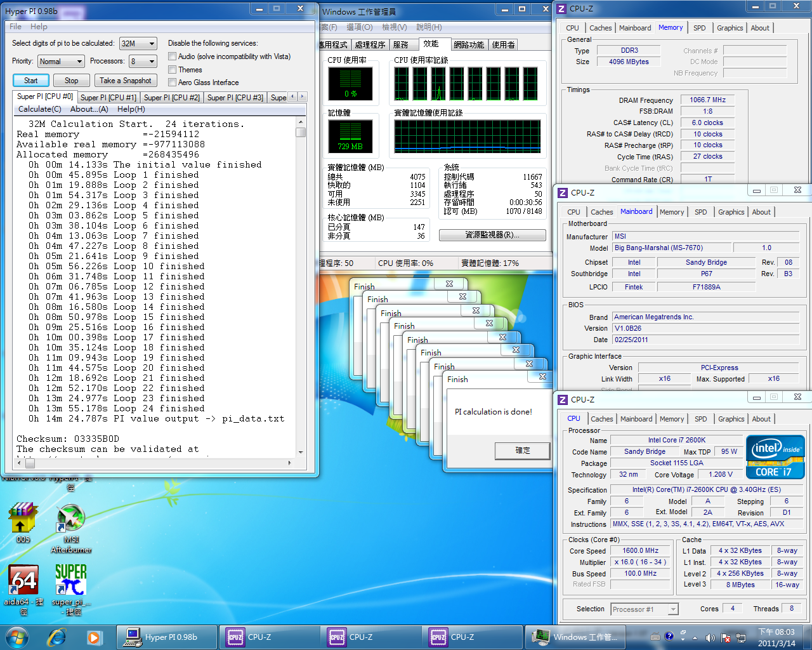Tick the Aero Glass Interface checkbox
This screenshot has height=650, width=812.
coord(172,83)
